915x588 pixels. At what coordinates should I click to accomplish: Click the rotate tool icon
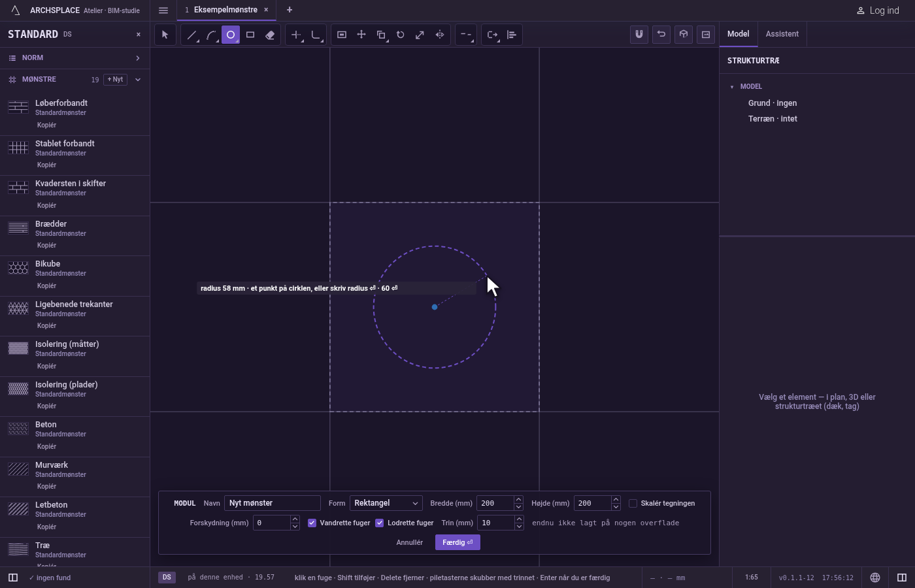pyautogui.click(x=401, y=35)
